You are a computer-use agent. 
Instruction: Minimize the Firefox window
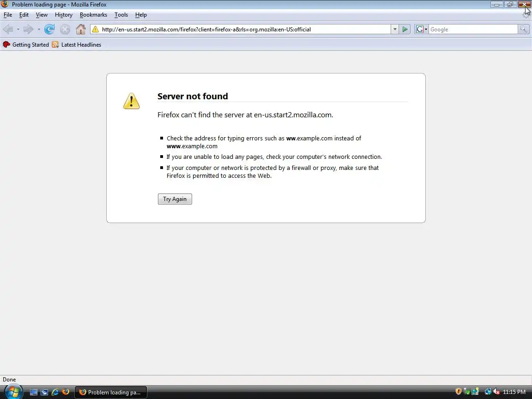tap(497, 5)
